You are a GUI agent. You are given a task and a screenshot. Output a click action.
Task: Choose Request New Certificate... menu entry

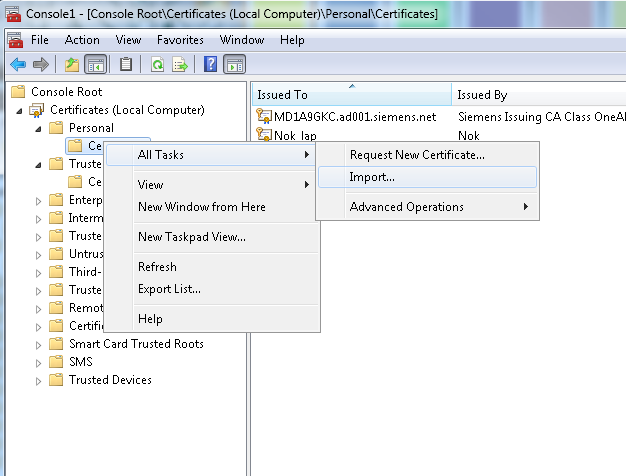click(x=416, y=155)
